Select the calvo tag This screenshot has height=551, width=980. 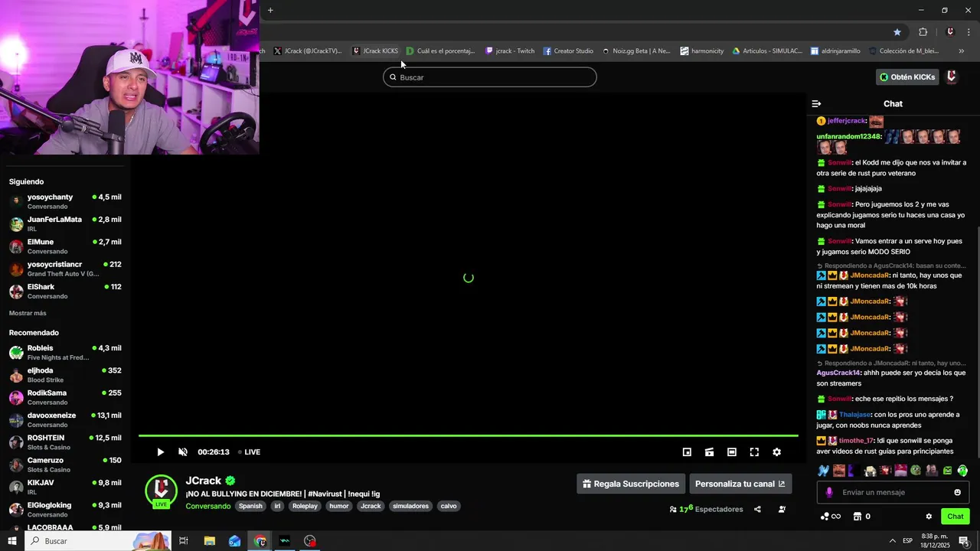[x=449, y=506]
